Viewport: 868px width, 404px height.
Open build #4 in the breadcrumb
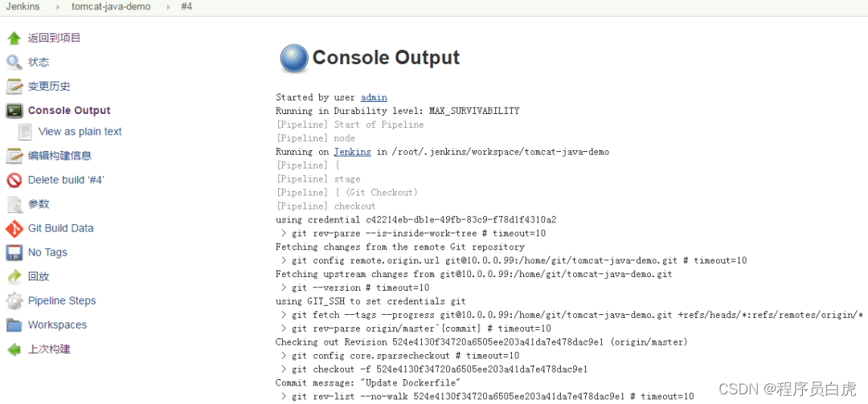186,6
